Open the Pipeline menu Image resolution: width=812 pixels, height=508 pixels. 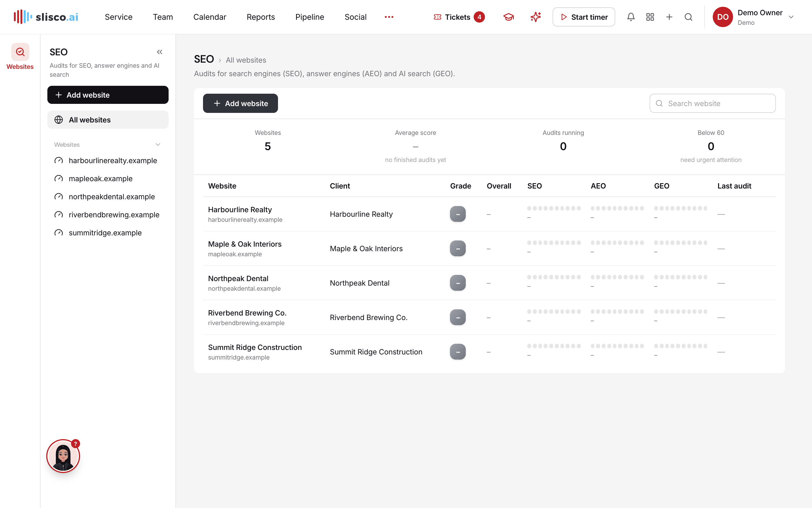(x=310, y=17)
